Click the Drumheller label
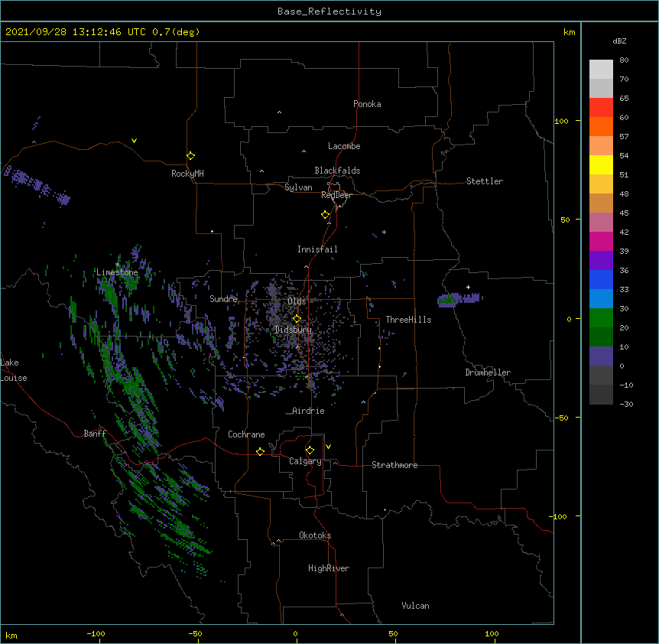The height and width of the screenshot is (644, 659). 488,372
